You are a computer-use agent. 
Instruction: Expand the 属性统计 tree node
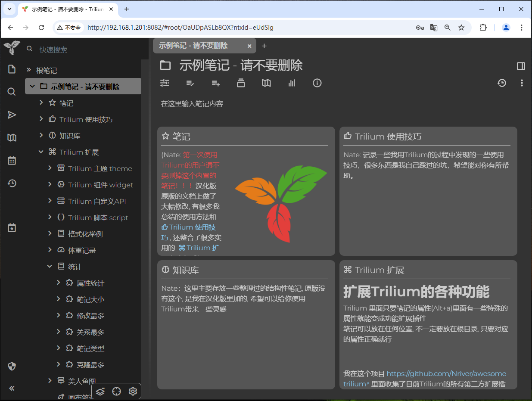point(59,283)
